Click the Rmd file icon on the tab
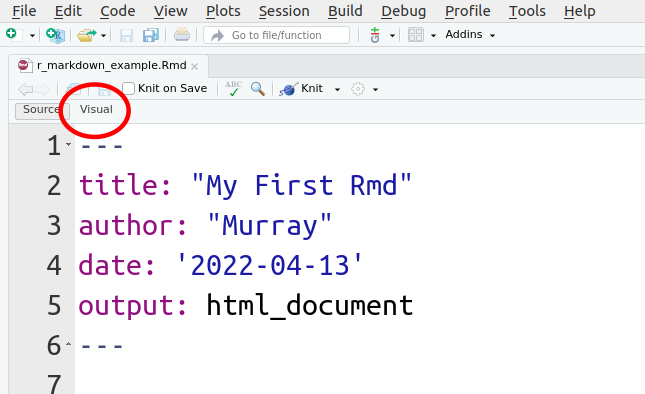Screen dimensions: 645x394 pyautogui.click(x=25, y=65)
